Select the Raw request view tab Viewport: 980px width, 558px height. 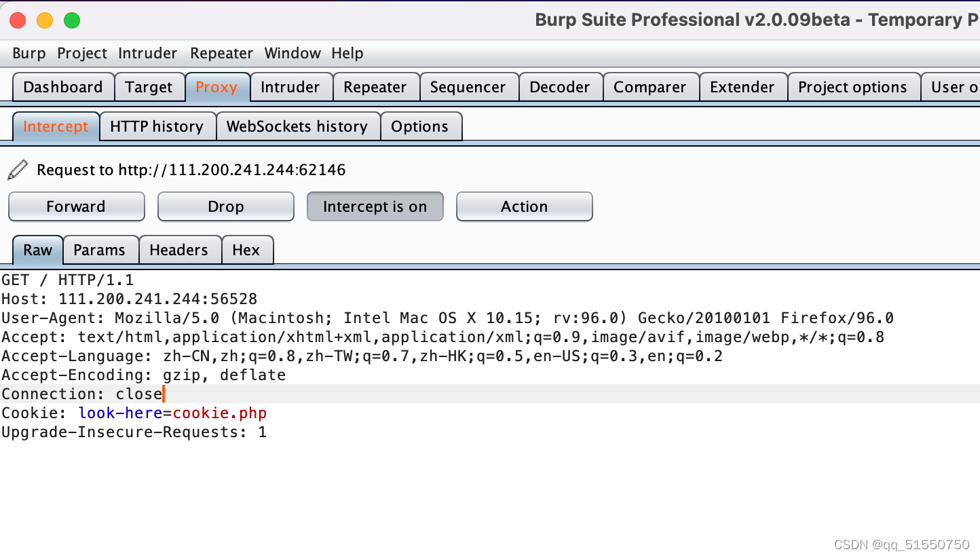[x=38, y=250]
